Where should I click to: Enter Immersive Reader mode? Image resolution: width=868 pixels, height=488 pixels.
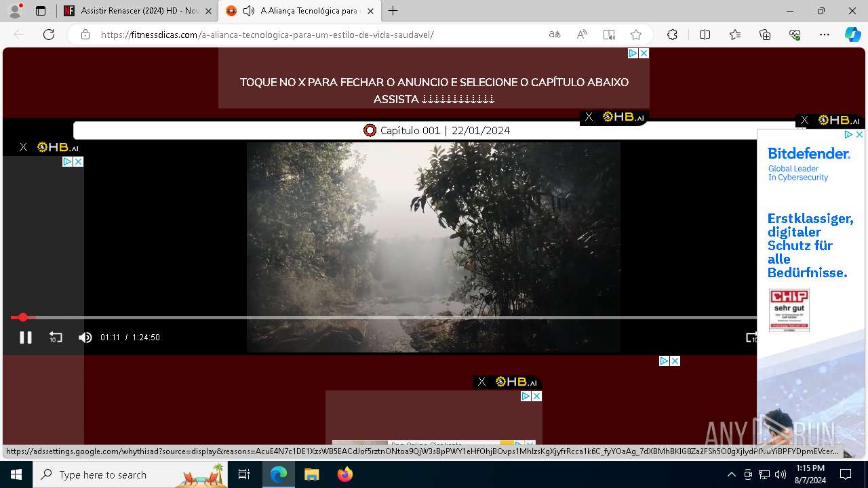click(x=609, y=35)
